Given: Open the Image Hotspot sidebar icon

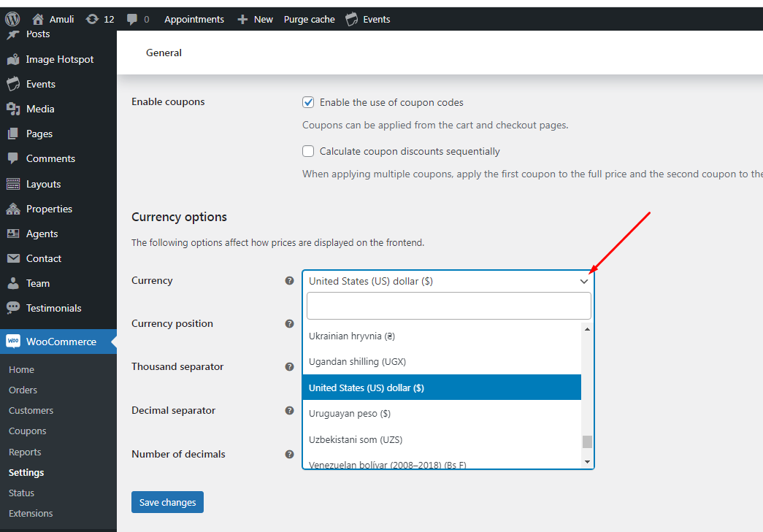Looking at the screenshot, I should click(x=13, y=59).
